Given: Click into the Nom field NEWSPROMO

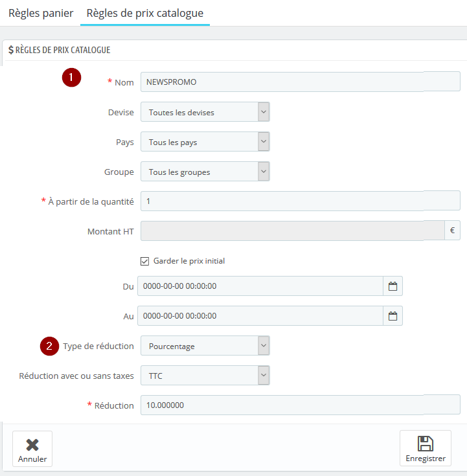Looking at the screenshot, I should point(301,82).
